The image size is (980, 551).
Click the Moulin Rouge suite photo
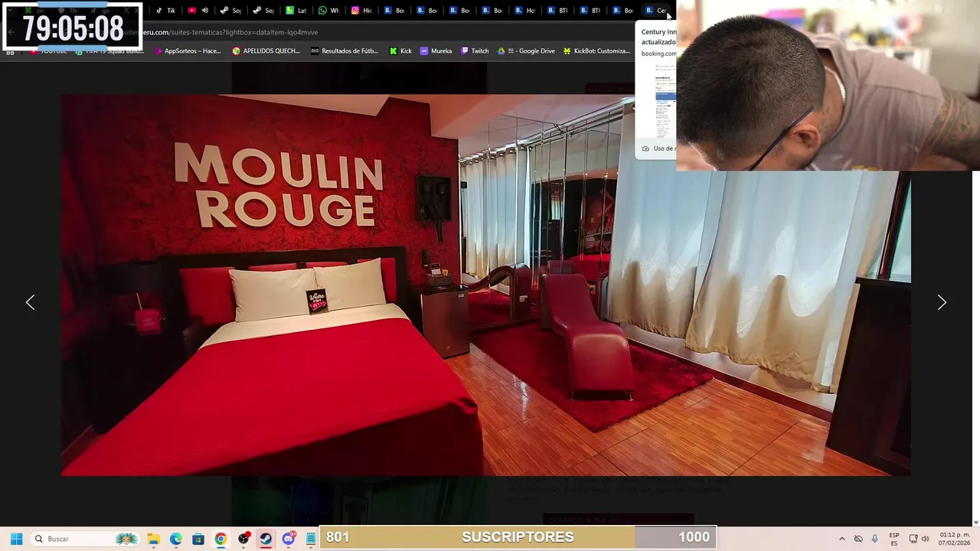(486, 285)
